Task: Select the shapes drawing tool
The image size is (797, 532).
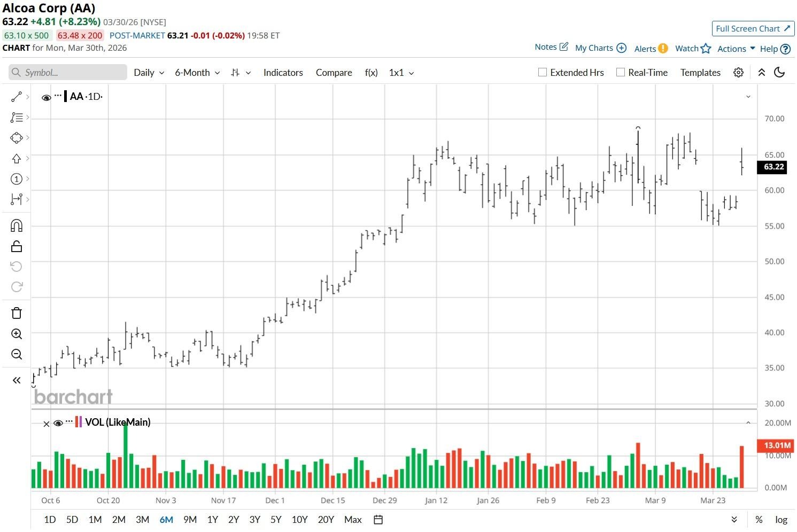Action: [x=17, y=138]
